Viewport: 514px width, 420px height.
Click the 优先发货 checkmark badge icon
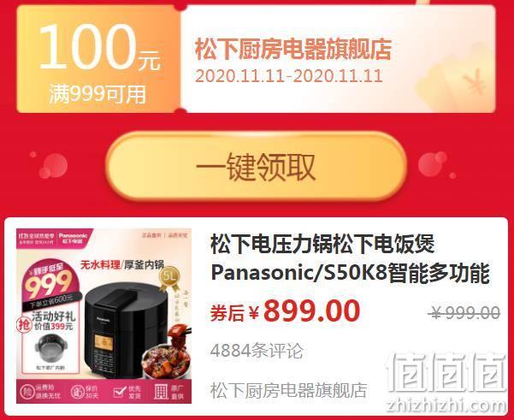tap(120, 392)
